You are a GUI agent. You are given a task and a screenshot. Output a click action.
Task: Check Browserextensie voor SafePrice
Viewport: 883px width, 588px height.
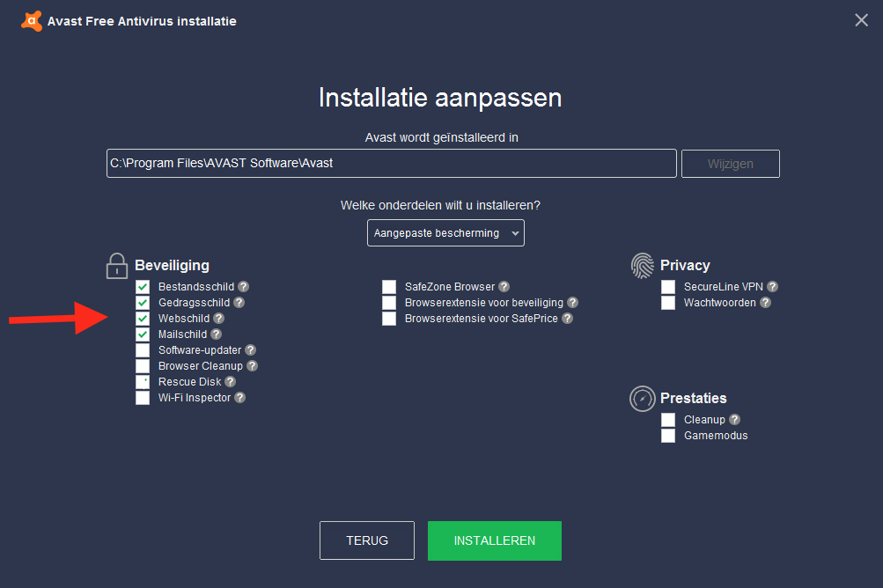389,319
